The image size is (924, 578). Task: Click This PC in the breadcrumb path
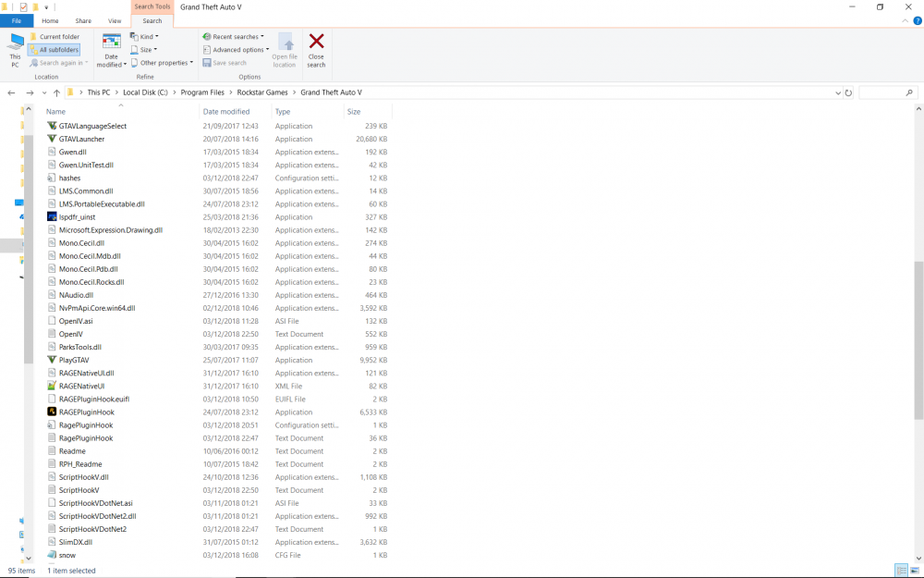[99, 92]
